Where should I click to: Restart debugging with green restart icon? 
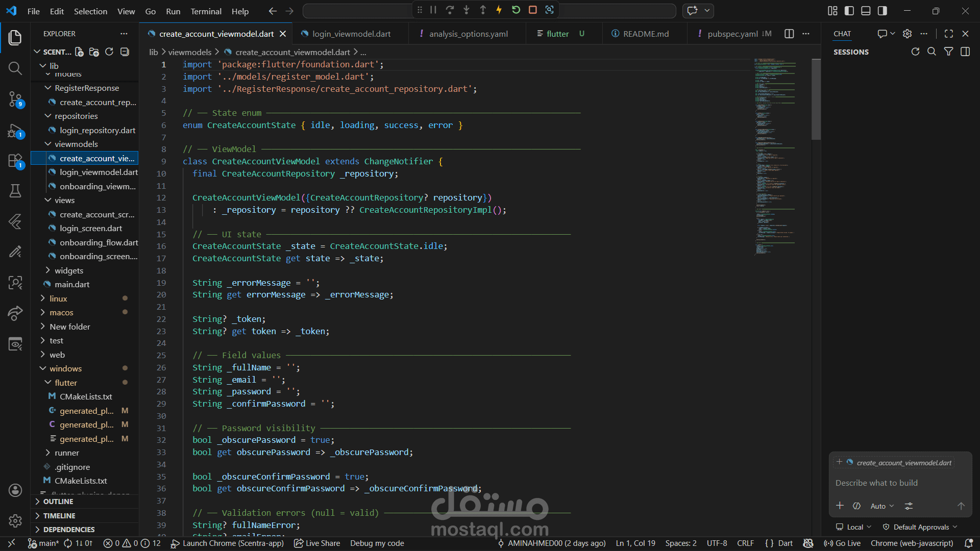516,10
